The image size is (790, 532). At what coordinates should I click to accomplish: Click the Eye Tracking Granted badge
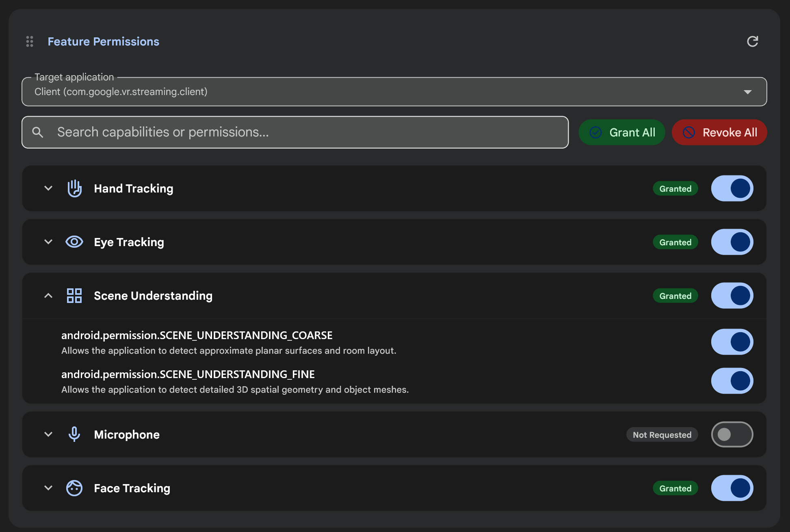pos(675,242)
